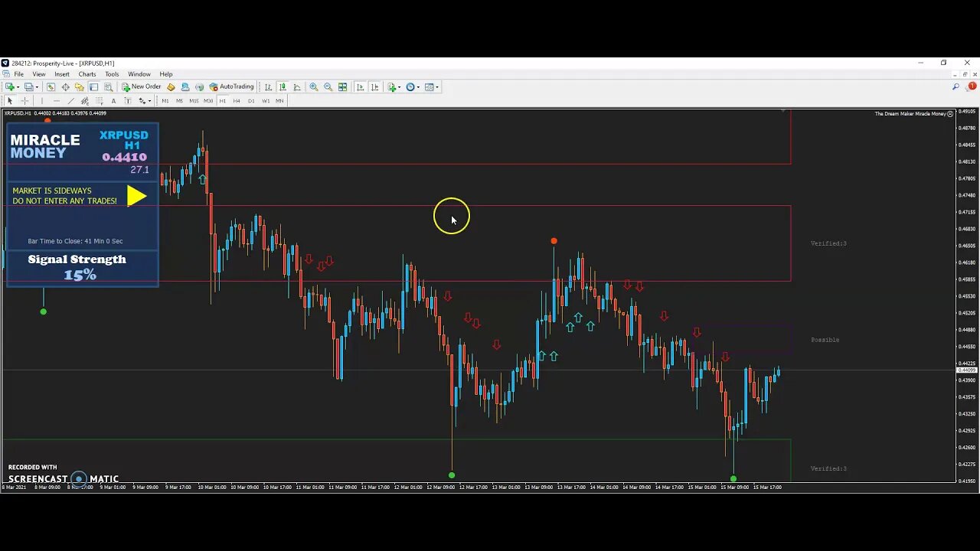Open the Strategy Tester icon
This screenshot has width=980, height=551.
pyautogui.click(x=108, y=86)
